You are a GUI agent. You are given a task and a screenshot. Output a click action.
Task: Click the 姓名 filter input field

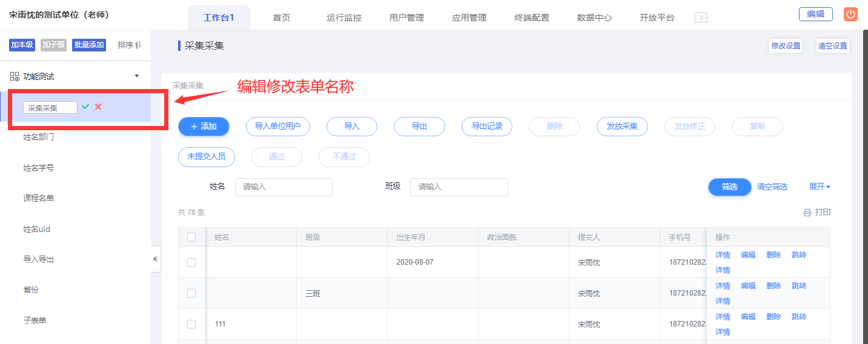pos(283,187)
